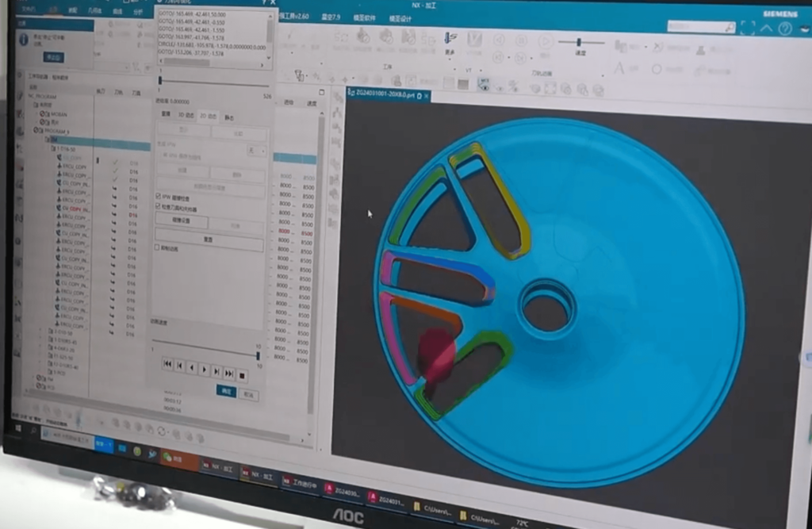Click the blue confirm button in dialog
The width and height of the screenshot is (812, 529).
[226, 392]
